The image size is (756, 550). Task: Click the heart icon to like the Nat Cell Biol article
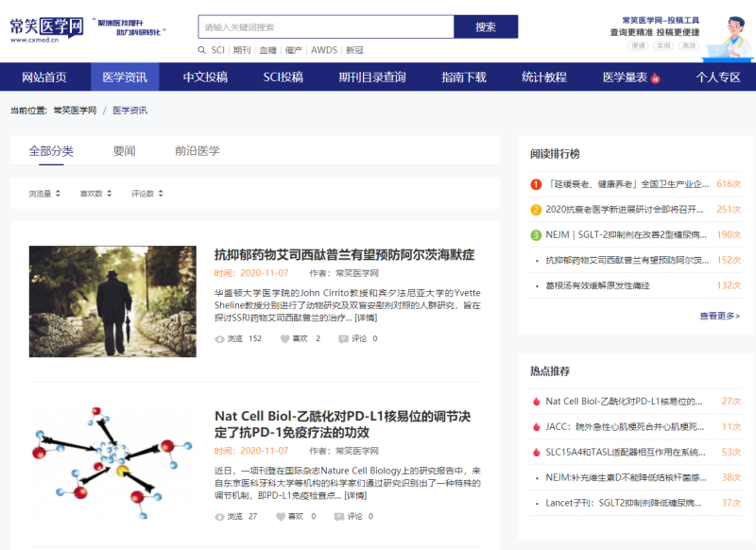coord(280,517)
